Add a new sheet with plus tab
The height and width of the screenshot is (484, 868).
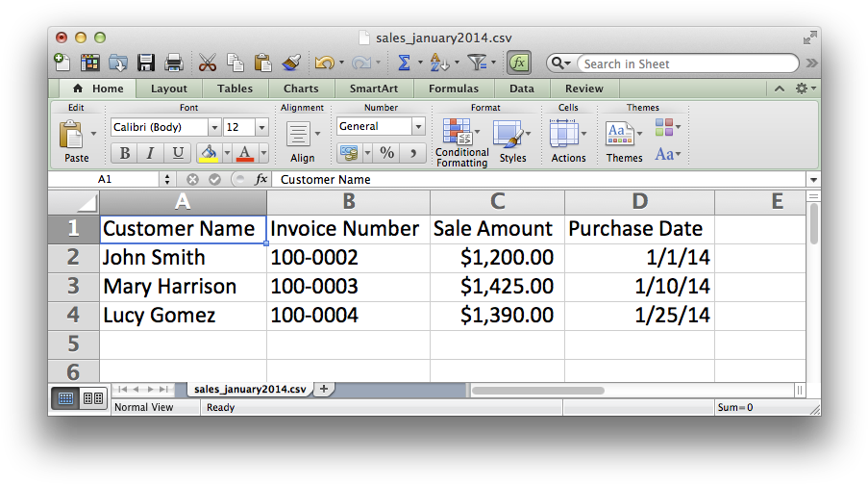point(324,389)
